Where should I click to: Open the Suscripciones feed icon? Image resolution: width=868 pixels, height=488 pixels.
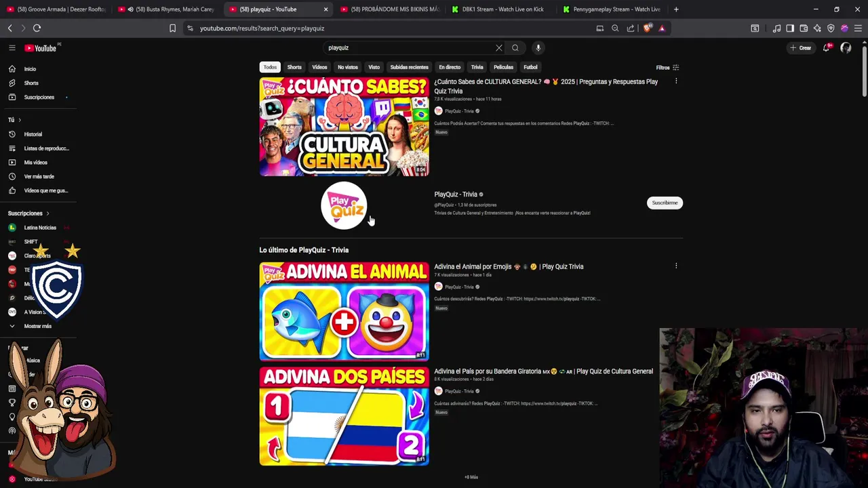tap(12, 97)
